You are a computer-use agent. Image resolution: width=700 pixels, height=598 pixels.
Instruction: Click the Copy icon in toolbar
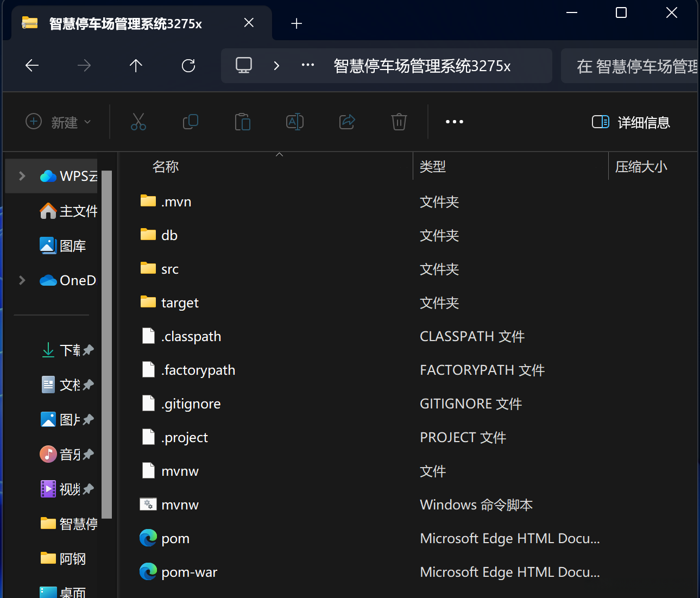pyautogui.click(x=191, y=122)
